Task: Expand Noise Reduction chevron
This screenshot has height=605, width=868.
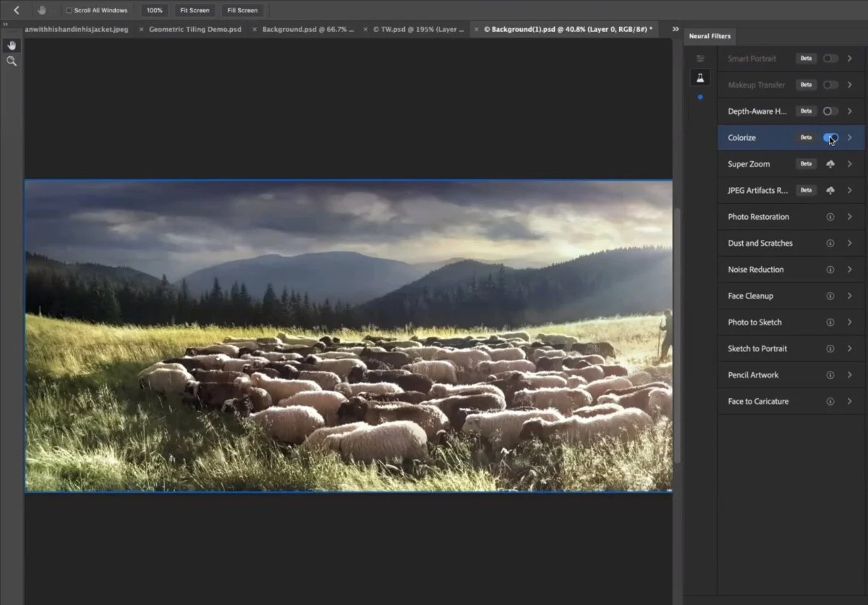Action: click(850, 270)
